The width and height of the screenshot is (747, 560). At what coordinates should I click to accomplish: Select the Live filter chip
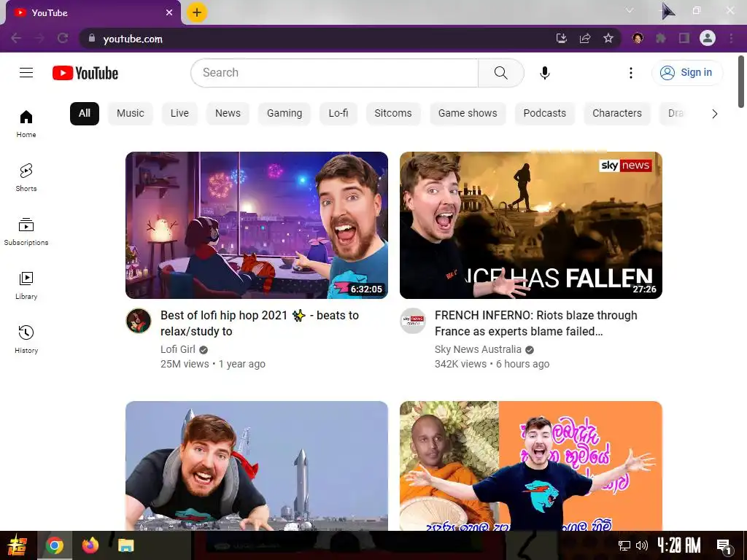[179, 113]
